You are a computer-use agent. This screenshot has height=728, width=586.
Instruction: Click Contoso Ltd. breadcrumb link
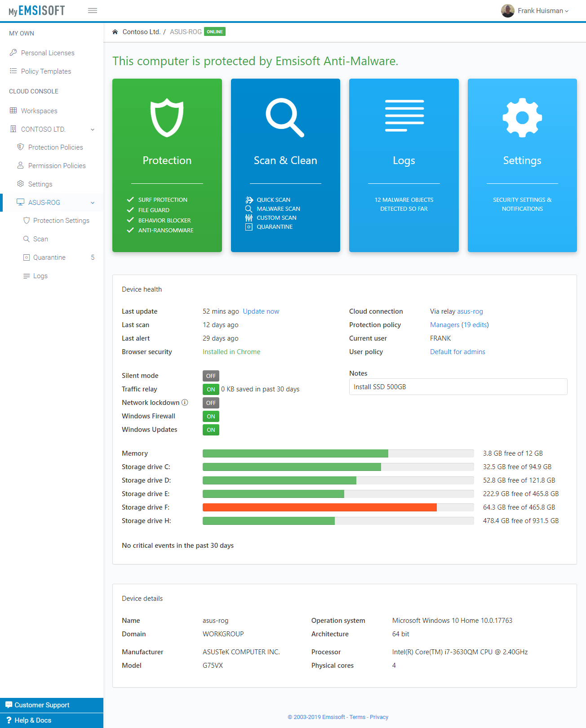[141, 32]
